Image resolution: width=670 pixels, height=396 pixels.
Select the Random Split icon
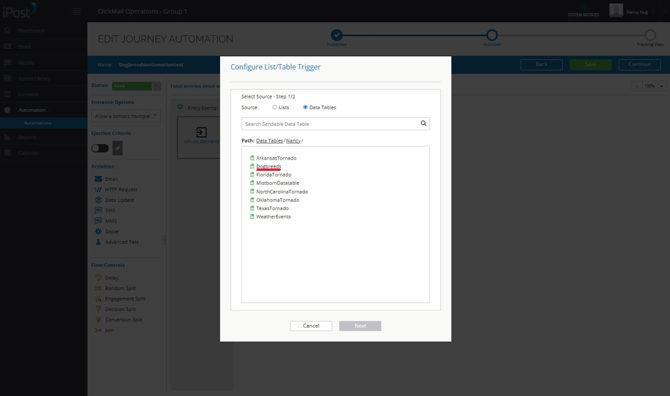coord(98,288)
